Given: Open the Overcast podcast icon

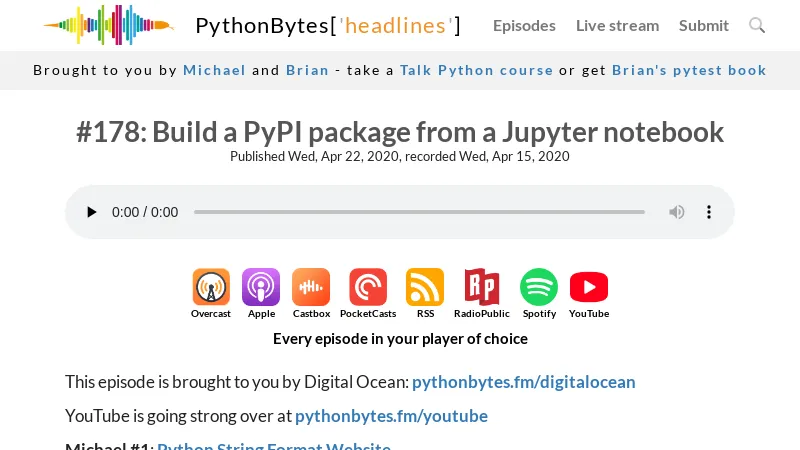Looking at the screenshot, I should click(211, 288).
